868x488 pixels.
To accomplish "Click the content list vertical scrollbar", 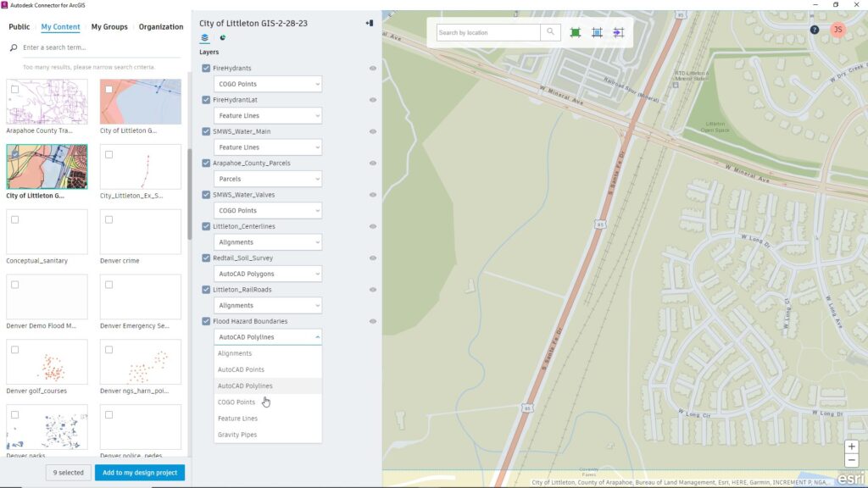I will (189, 194).
